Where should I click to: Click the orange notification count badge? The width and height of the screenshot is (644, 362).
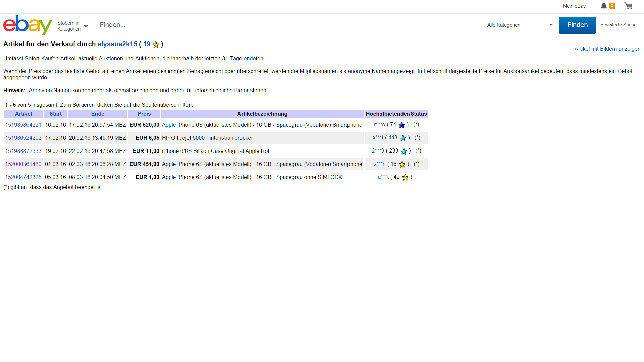612,6
